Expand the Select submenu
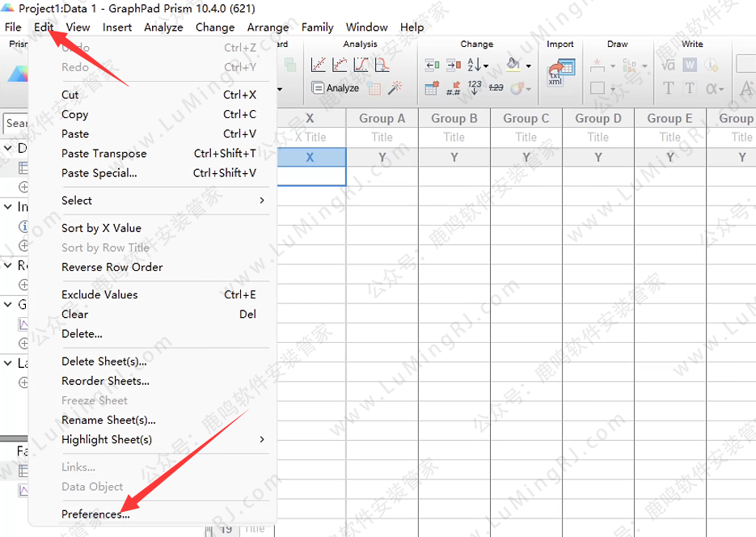756x537 pixels. pos(162,201)
